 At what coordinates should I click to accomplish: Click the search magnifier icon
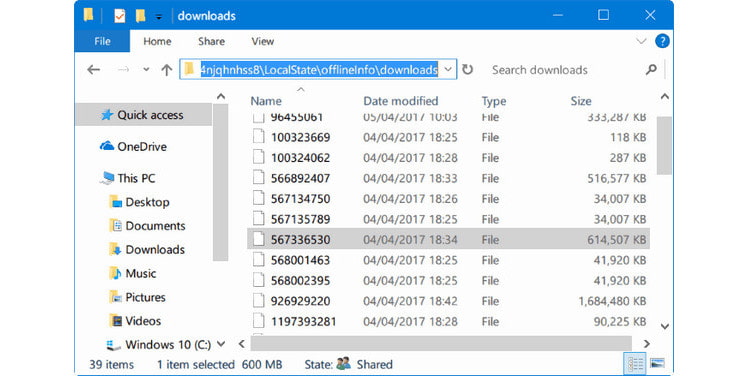pos(651,70)
